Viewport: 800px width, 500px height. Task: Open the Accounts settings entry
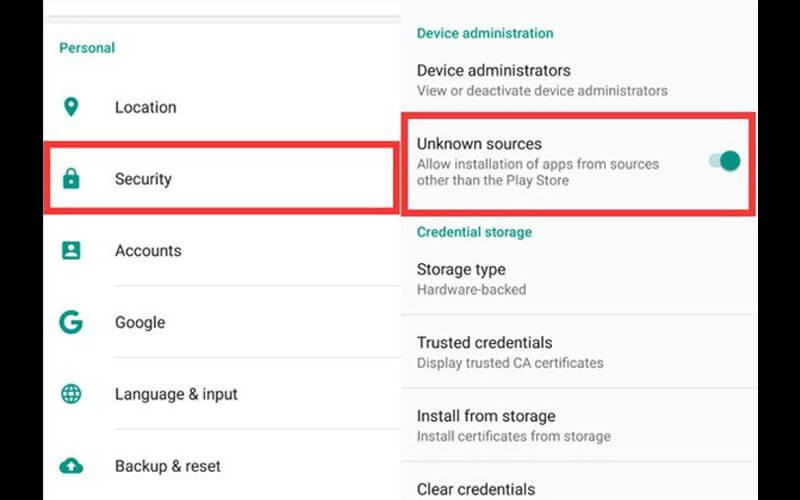[222, 251]
